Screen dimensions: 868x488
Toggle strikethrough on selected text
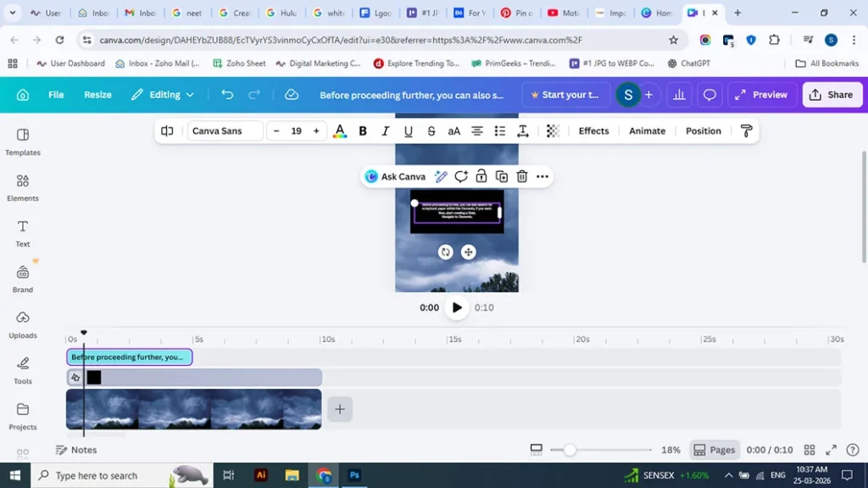(x=431, y=130)
